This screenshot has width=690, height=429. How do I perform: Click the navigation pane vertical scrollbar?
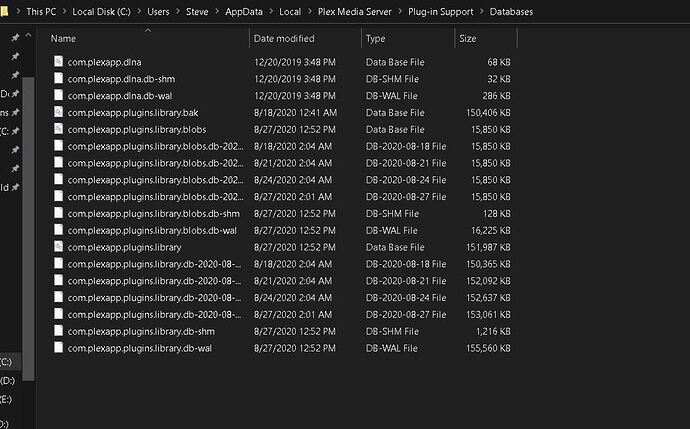click(28, 200)
